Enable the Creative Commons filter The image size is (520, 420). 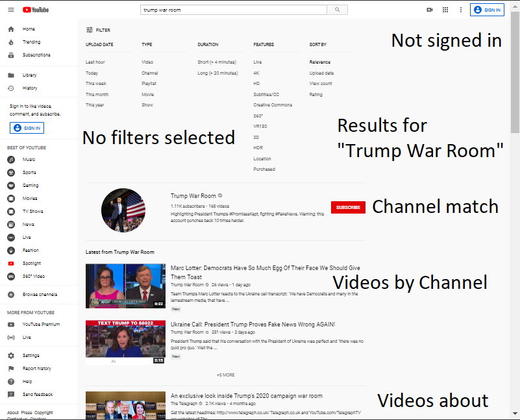point(273,105)
